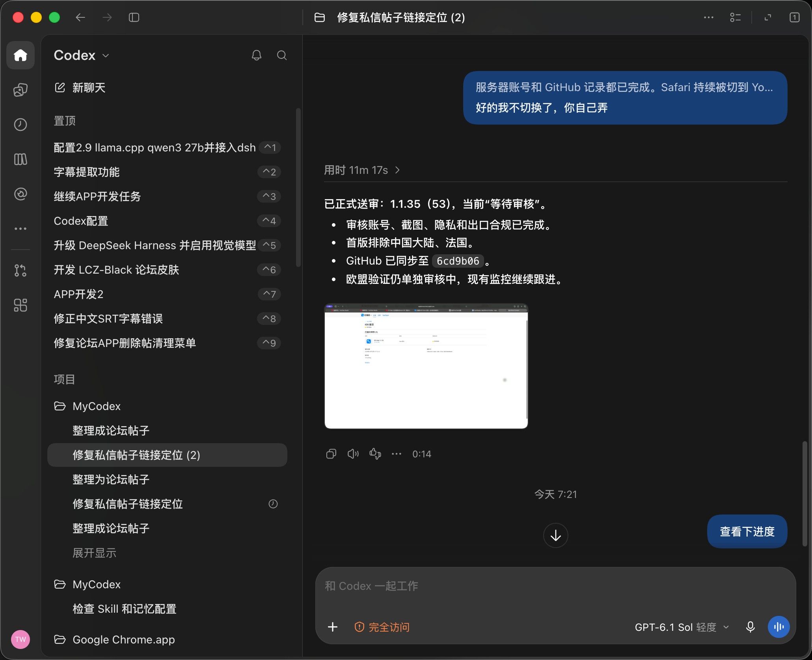Toggle the right panel icon in title bar
This screenshot has width=812, height=660.
point(795,17)
